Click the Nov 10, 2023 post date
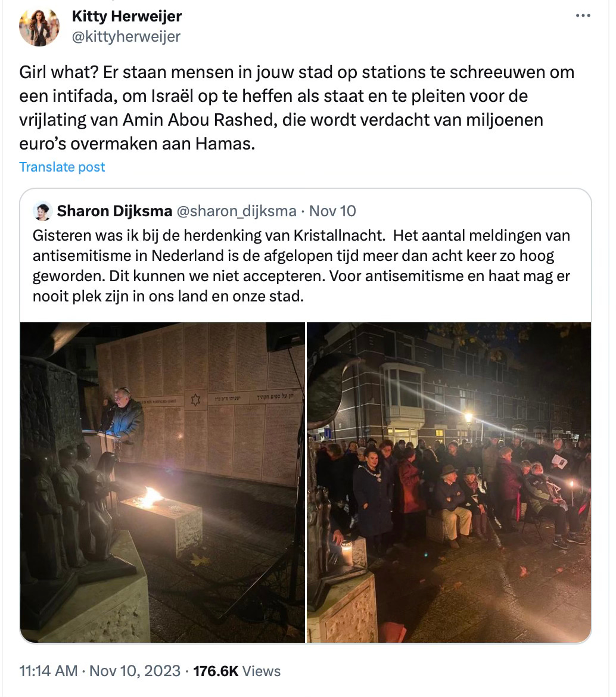This screenshot has height=697, width=616. tap(135, 671)
